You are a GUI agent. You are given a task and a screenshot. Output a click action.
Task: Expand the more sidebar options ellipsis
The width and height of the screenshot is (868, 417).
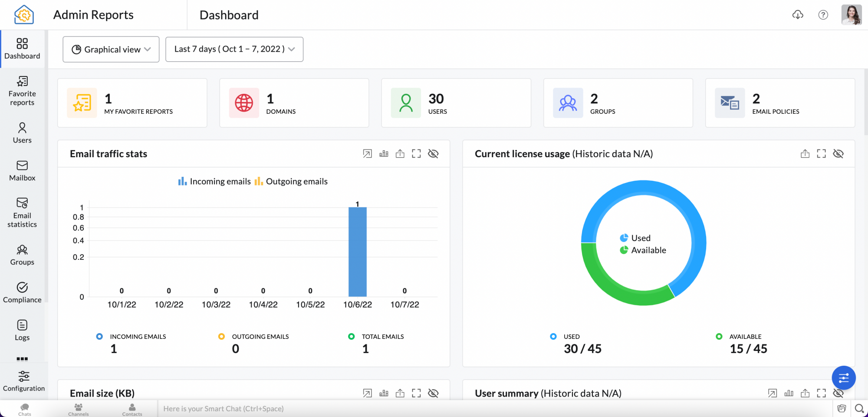[22, 358]
